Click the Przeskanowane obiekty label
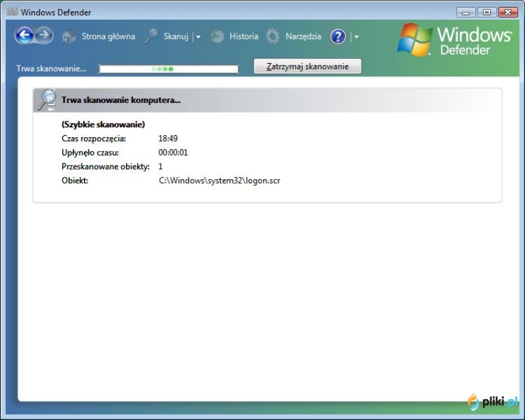Image resolution: width=525 pixels, height=420 pixels. click(106, 167)
